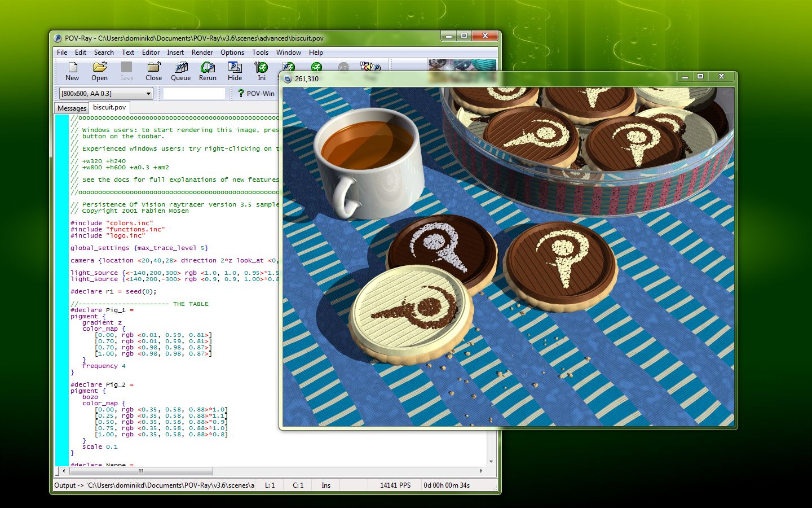Switch to the Messages tab
Image resolution: width=812 pixels, height=508 pixels.
72,108
